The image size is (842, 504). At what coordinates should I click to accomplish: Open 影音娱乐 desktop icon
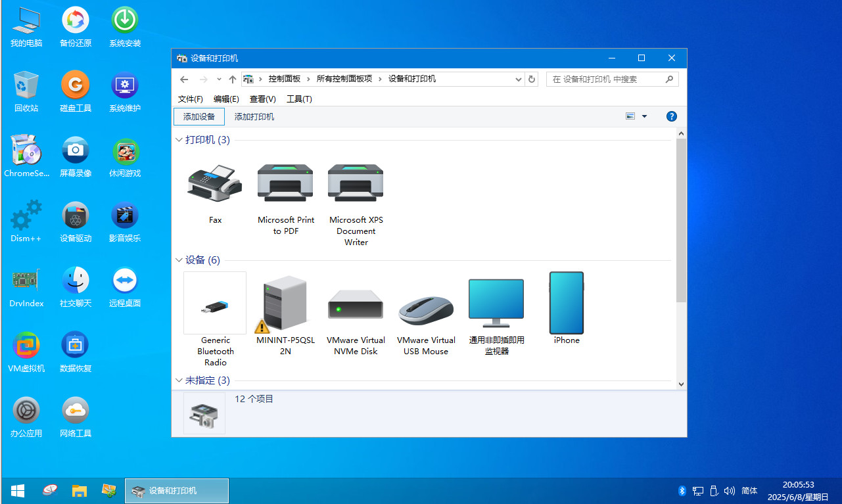(x=125, y=221)
